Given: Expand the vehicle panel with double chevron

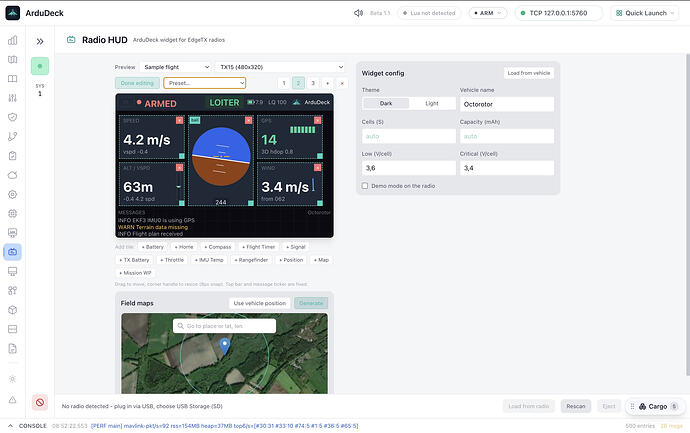Looking at the screenshot, I should pyautogui.click(x=40, y=41).
